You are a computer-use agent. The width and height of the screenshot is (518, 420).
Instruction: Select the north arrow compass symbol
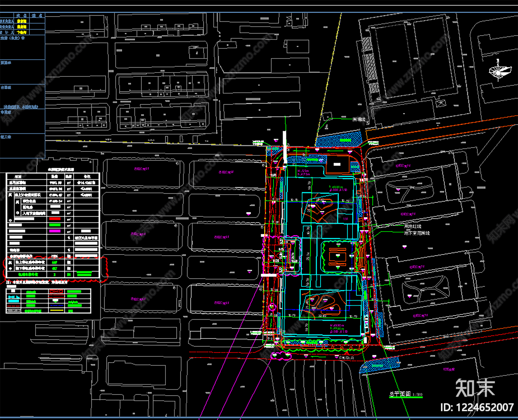(500, 70)
